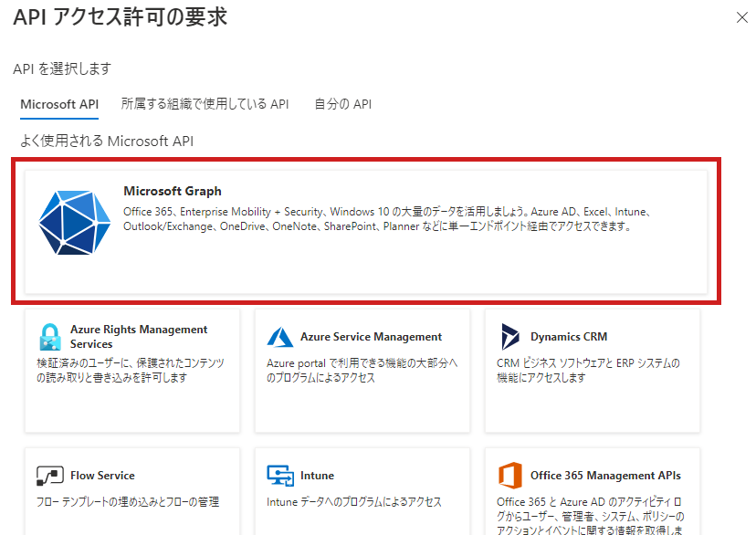Click the Azure Service Management triangle icon
The width and height of the screenshot is (756, 535).
click(279, 337)
